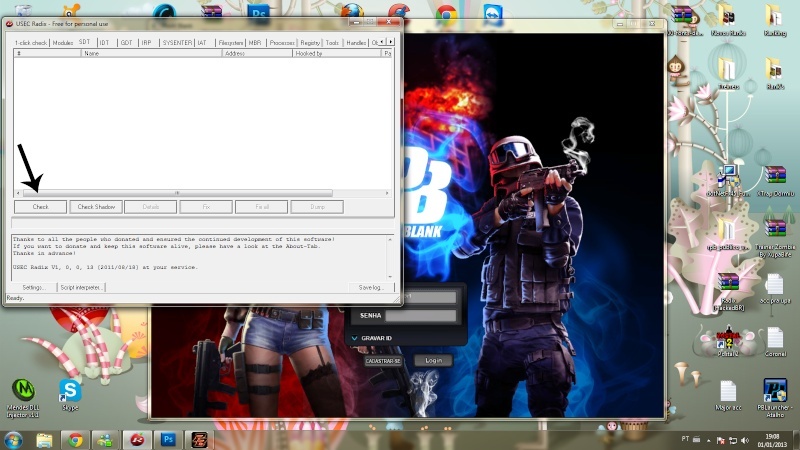The image size is (800, 450).
Task: Click the Address column header
Action: coord(258,53)
